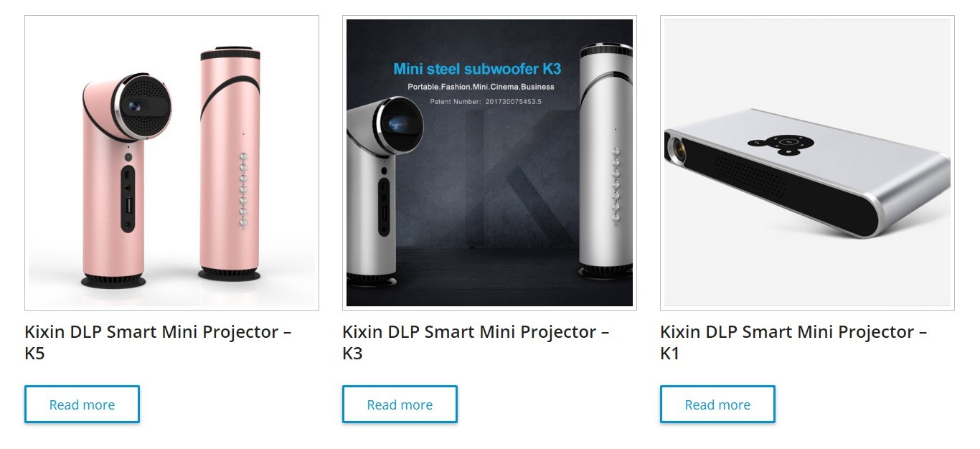Click the black control pad on top of K1
The image size is (980, 449).
[786, 142]
